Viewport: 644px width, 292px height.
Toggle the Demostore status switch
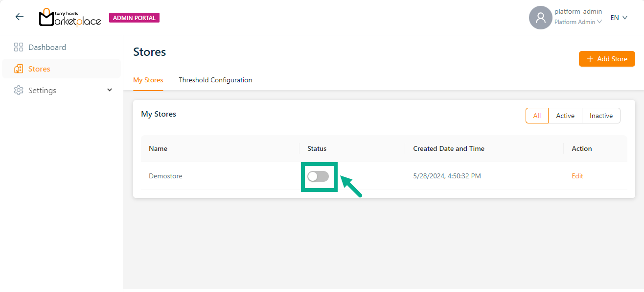[x=318, y=176]
